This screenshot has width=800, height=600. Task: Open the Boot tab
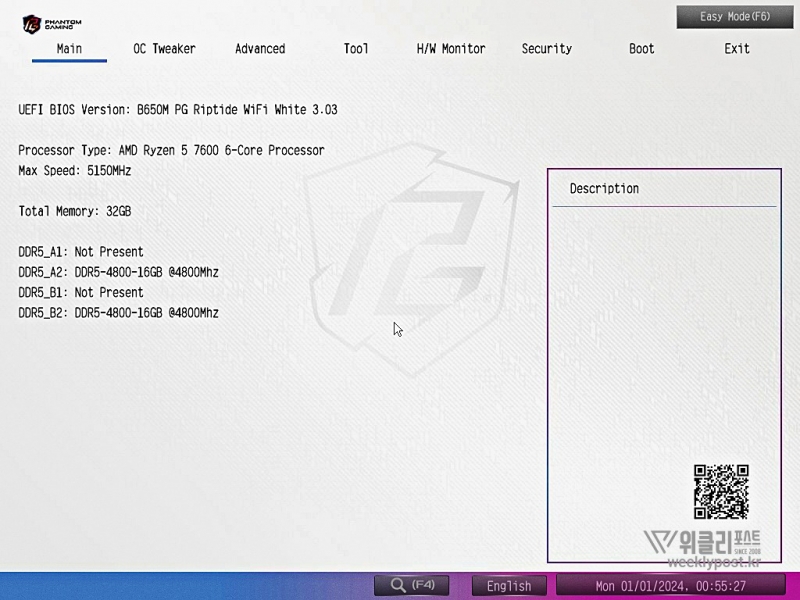click(642, 49)
